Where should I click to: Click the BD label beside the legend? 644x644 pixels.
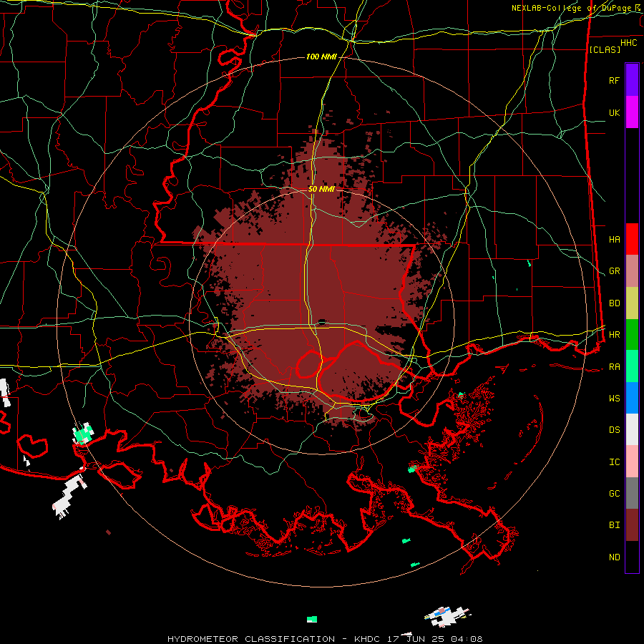614,303
